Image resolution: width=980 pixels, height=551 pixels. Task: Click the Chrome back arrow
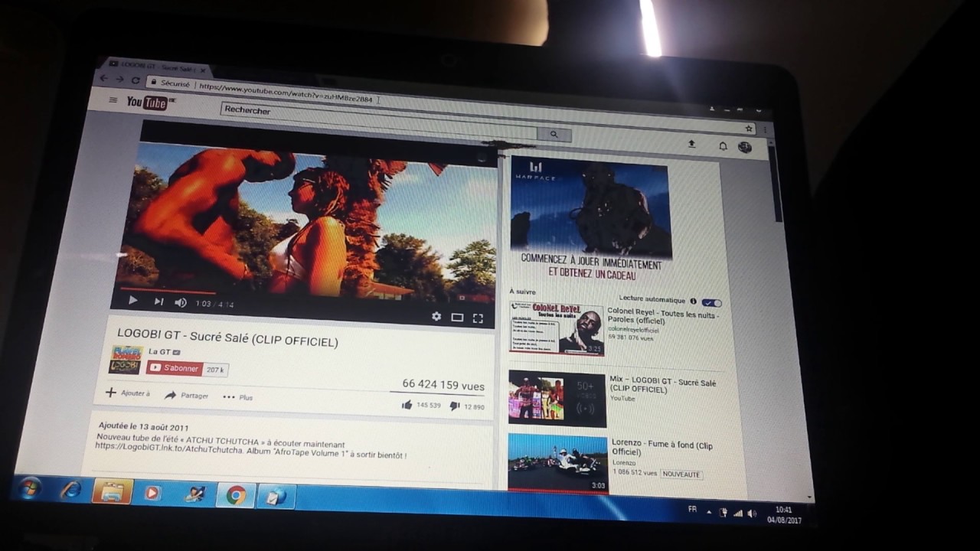[103, 78]
